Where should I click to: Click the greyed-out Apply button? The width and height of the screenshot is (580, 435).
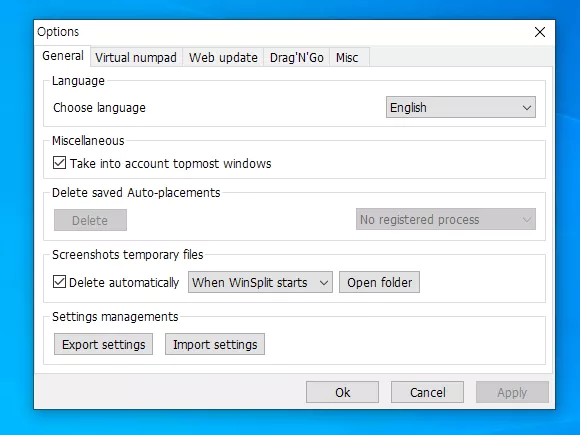click(512, 392)
